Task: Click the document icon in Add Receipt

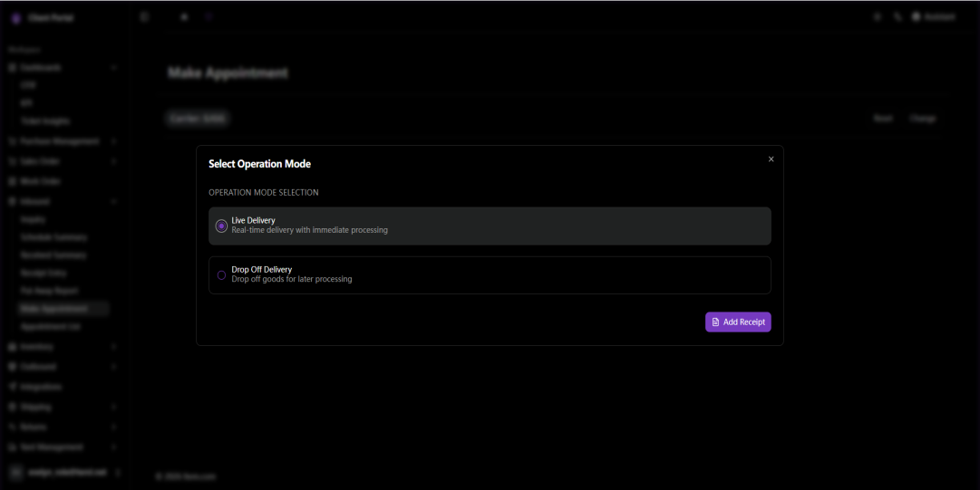Action: [715, 322]
